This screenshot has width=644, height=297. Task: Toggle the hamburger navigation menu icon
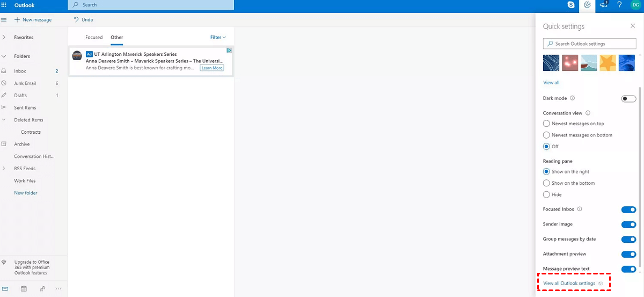(x=4, y=20)
